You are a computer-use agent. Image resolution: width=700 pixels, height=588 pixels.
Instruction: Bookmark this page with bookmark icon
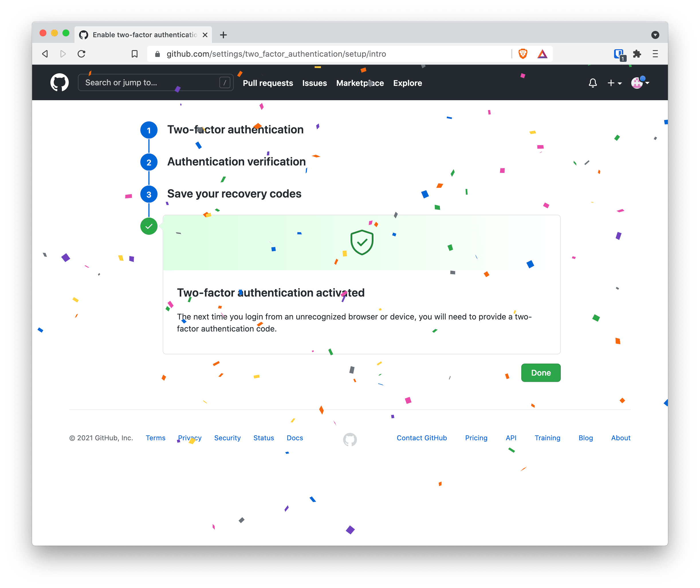[134, 54]
